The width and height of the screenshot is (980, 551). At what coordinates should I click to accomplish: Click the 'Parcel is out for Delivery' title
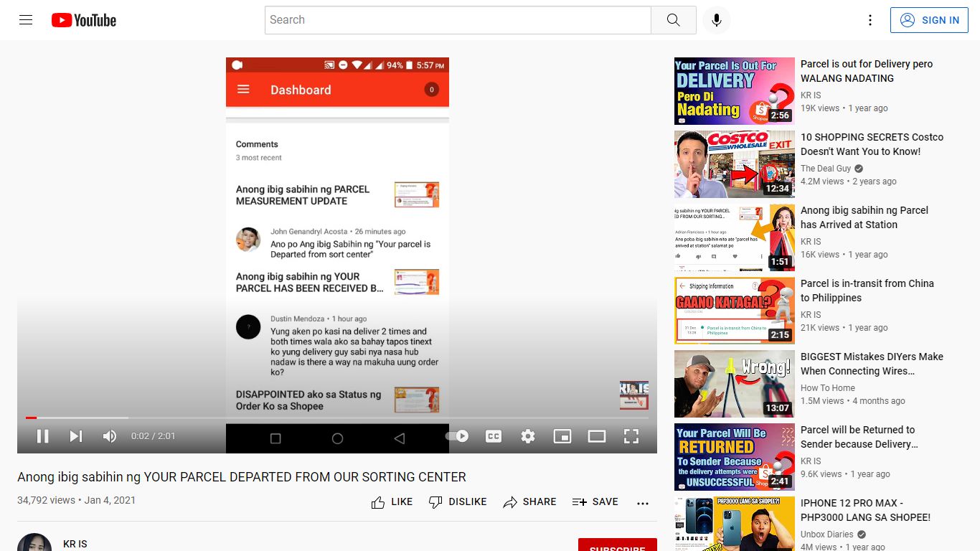click(867, 71)
